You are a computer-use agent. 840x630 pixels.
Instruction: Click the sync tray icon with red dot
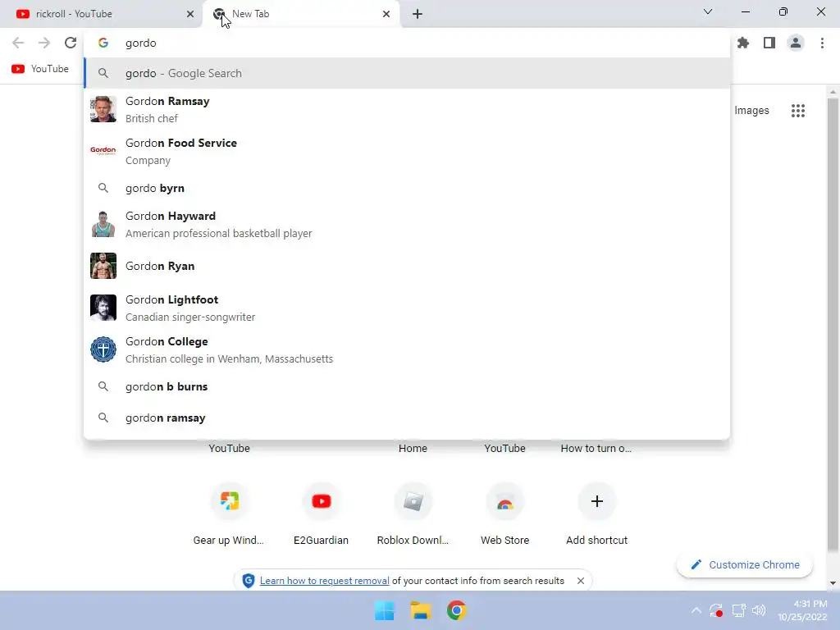716,610
